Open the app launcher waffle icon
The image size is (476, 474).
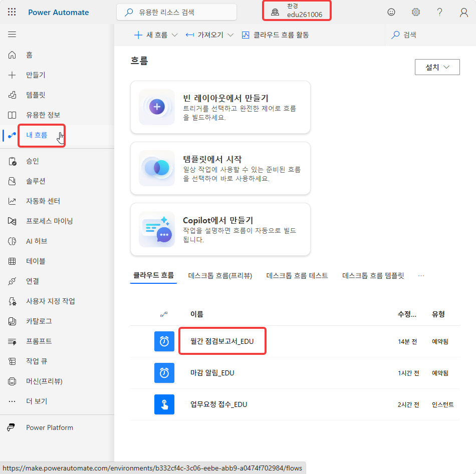[12, 12]
